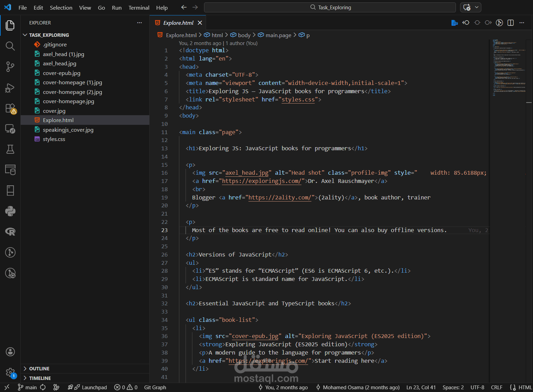Screen dimensions: 533x392
Task: Expand the TIMELINE section
Action: click(x=40, y=378)
